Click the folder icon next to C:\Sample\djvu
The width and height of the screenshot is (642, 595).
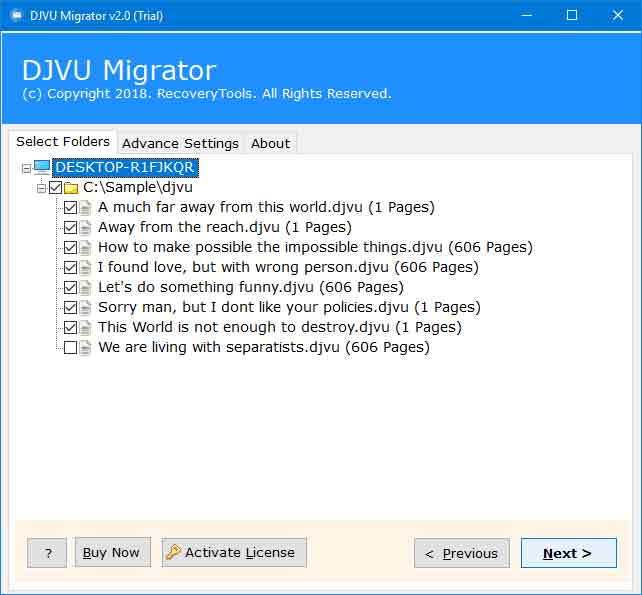tap(71, 188)
